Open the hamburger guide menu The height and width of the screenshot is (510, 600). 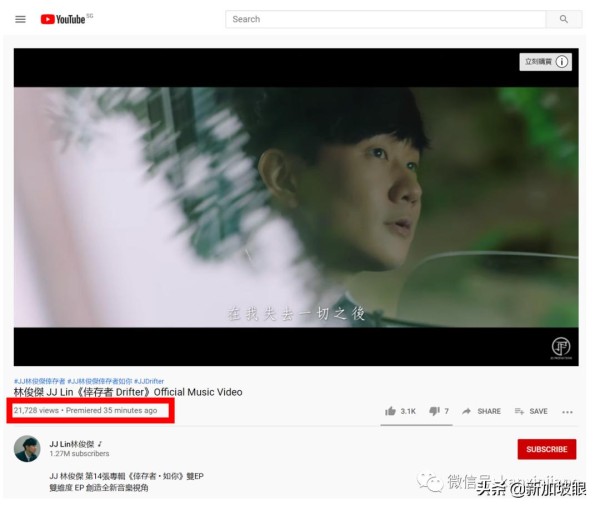pos(20,19)
